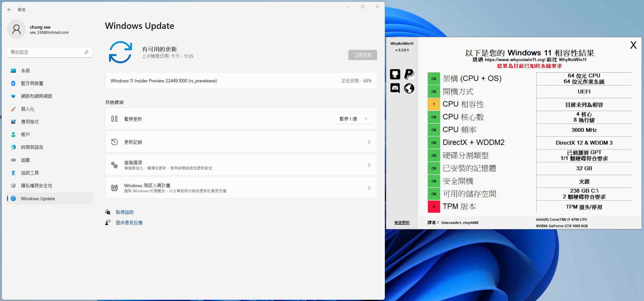
Task: Click red X status for TPM 版本
Action: (x=434, y=207)
